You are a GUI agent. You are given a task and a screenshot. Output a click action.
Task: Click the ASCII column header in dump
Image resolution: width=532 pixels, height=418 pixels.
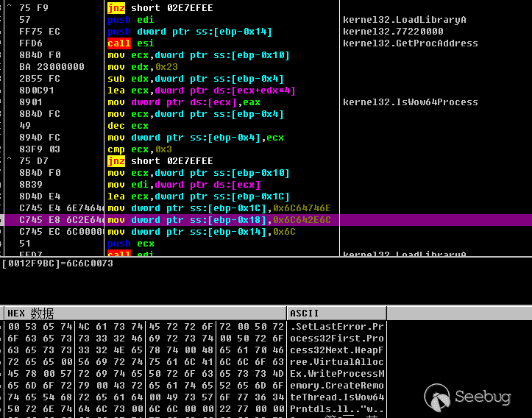[305, 313]
